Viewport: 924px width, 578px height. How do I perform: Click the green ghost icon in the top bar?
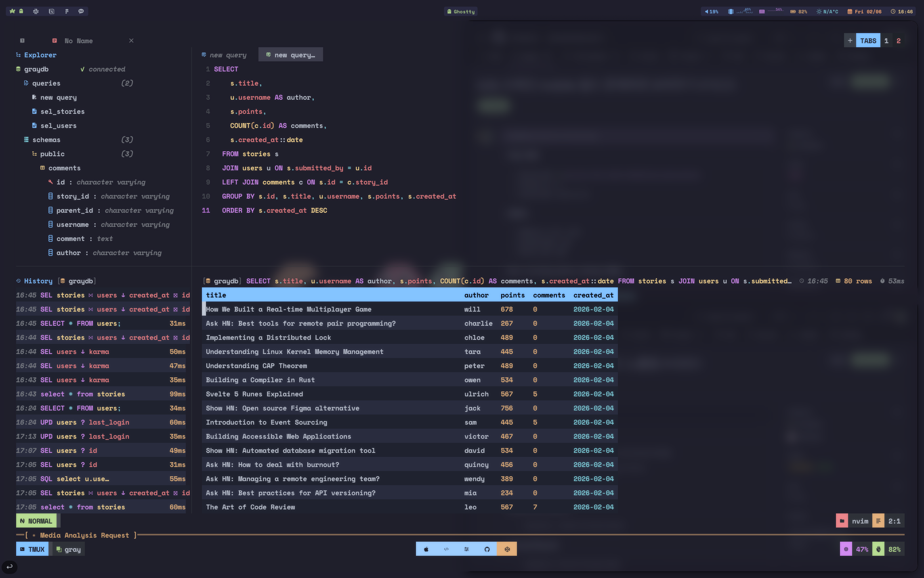click(x=21, y=11)
